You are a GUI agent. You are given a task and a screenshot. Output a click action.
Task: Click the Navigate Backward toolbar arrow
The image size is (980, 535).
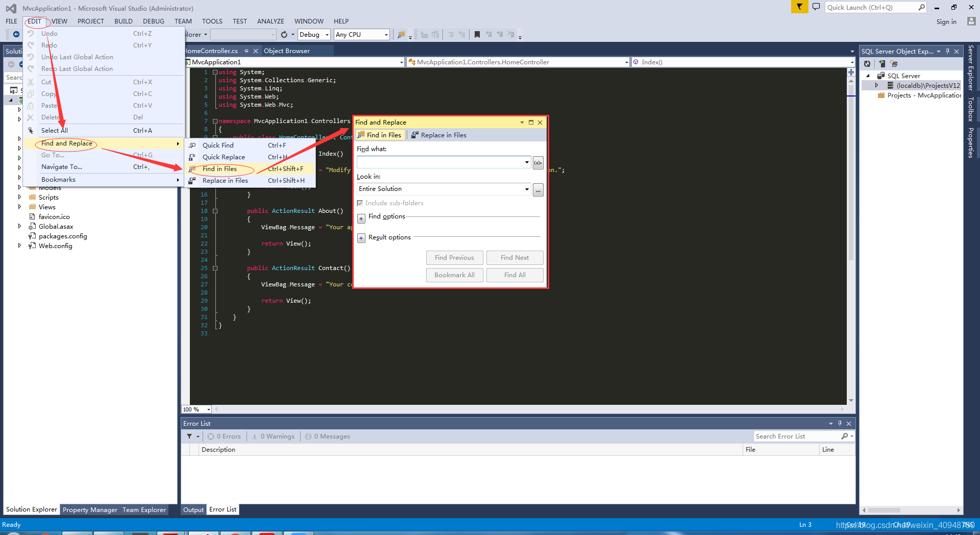pyautogui.click(x=16, y=34)
